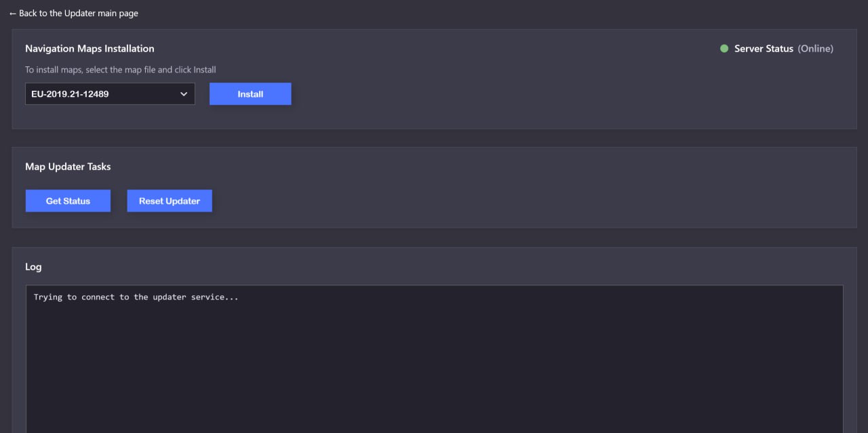Click page background right of the Back link

click(x=475, y=14)
